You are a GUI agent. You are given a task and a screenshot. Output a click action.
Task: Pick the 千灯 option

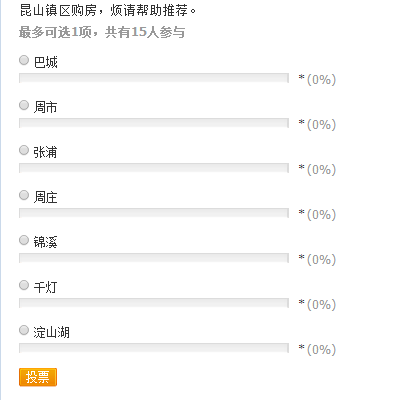(x=24, y=285)
